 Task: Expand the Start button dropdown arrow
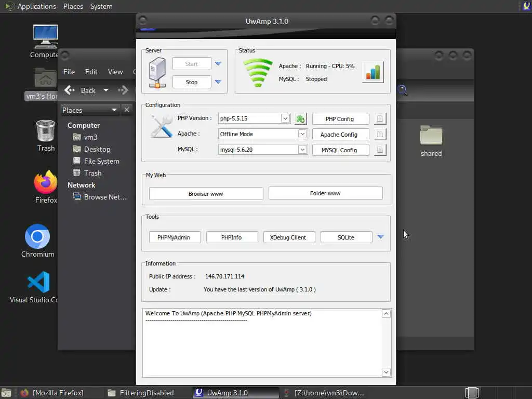click(x=218, y=64)
